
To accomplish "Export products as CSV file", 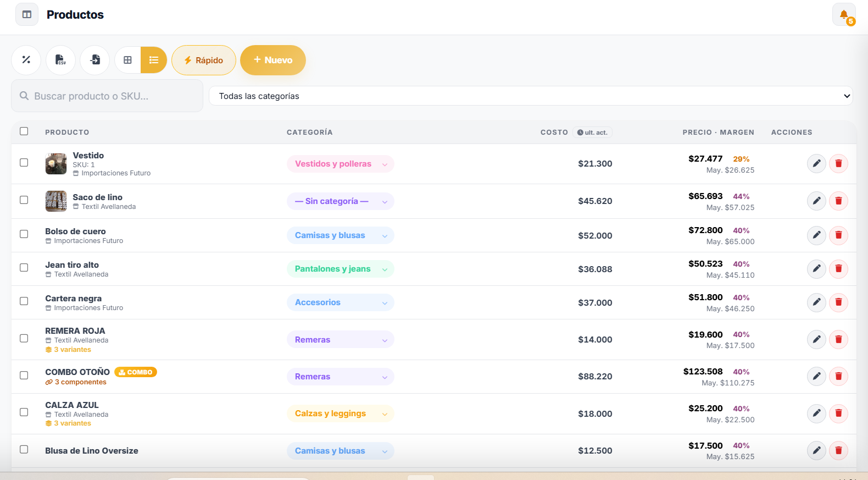I will click(x=60, y=60).
